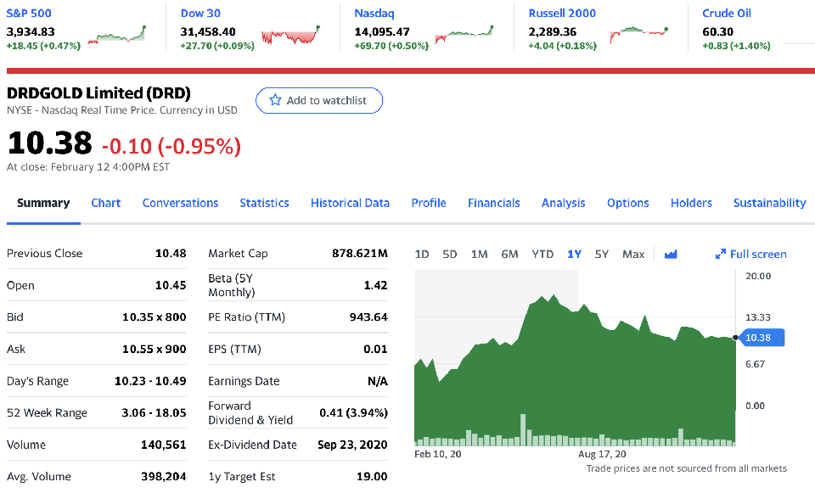Select the YTD chart range

542,254
